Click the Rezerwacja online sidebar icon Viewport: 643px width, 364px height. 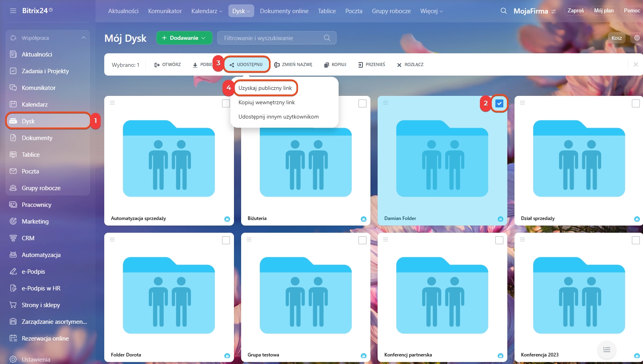tap(13, 338)
